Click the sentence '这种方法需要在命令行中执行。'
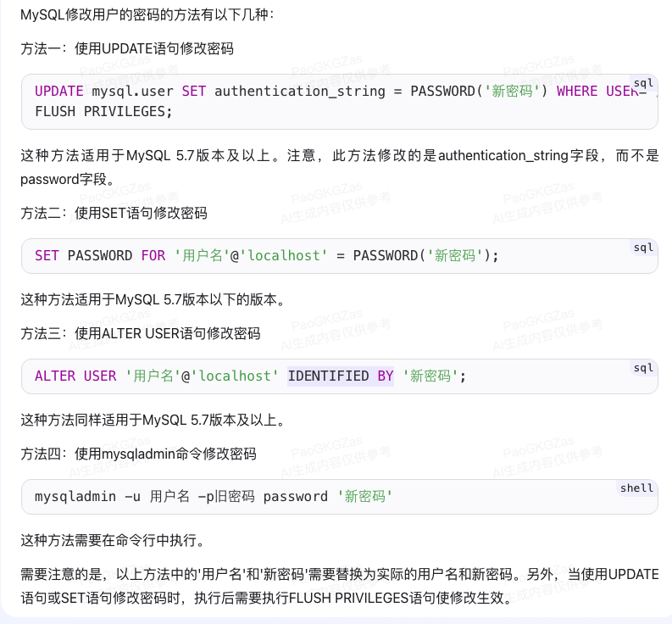Image resolution: width=672 pixels, height=624 pixels. click(x=114, y=540)
